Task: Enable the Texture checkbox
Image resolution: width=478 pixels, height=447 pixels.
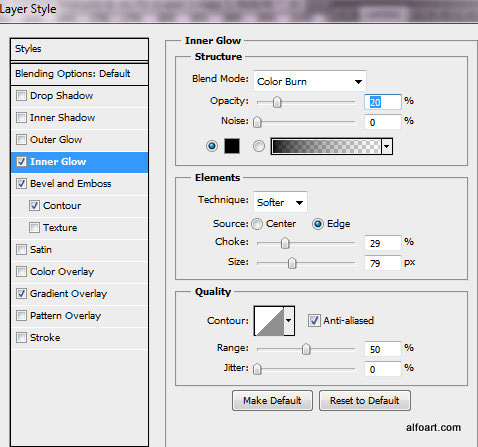Action: (x=34, y=228)
